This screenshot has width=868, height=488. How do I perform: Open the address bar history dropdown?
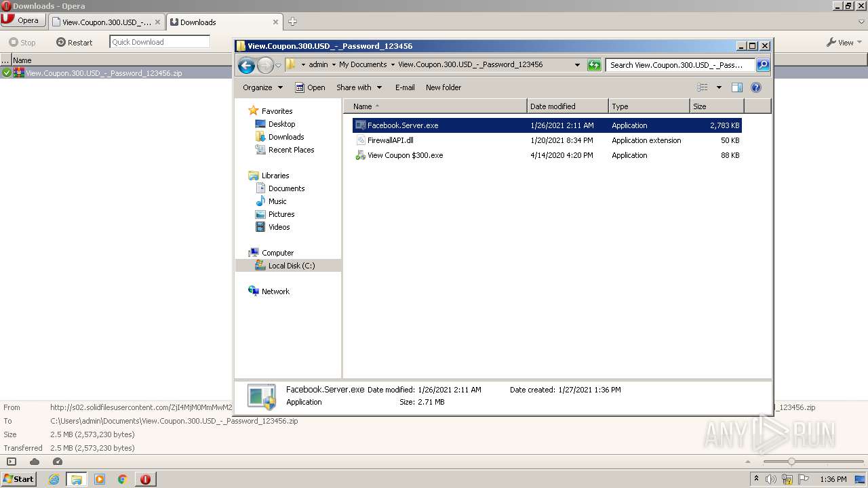point(577,65)
